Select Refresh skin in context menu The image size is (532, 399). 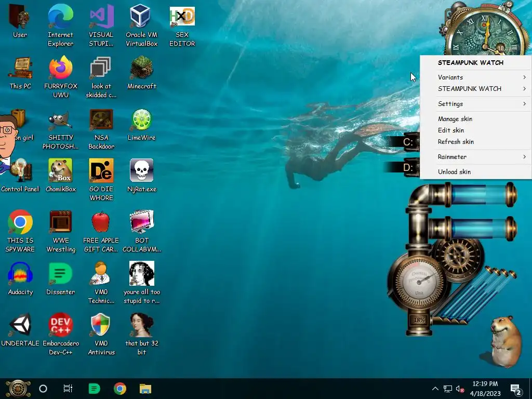tap(476, 142)
